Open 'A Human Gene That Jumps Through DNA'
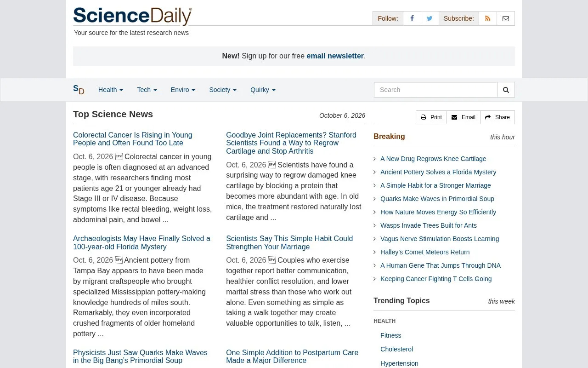 (x=441, y=265)
